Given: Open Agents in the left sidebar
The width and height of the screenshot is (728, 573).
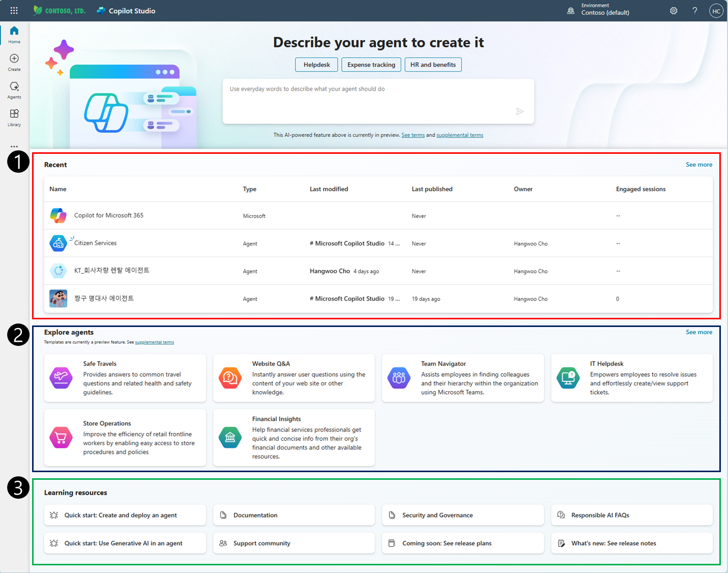Looking at the screenshot, I should click(x=14, y=90).
